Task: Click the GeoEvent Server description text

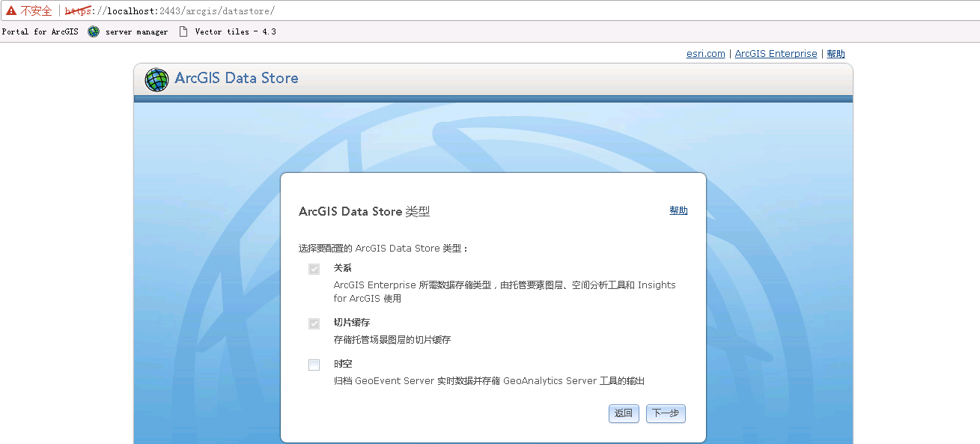Action: [x=489, y=380]
